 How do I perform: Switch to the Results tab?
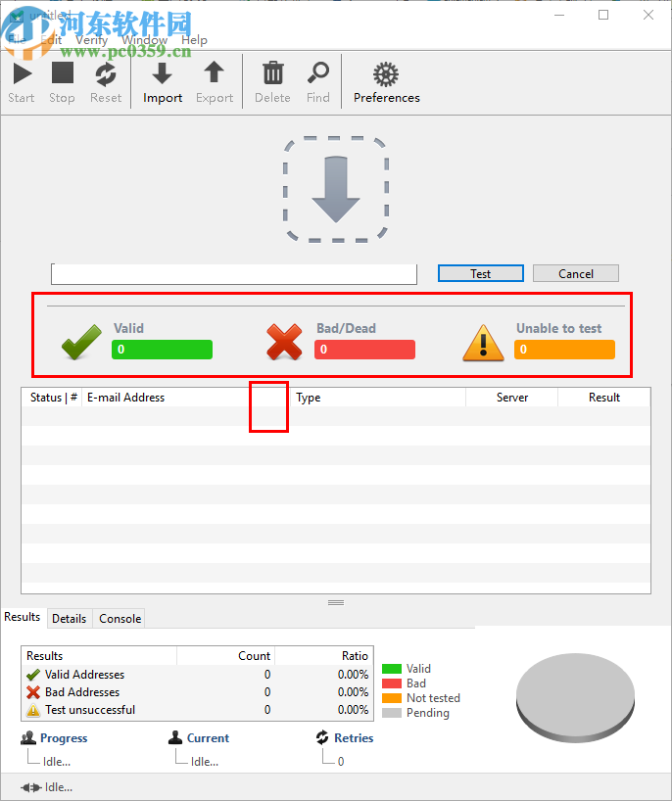click(22, 617)
